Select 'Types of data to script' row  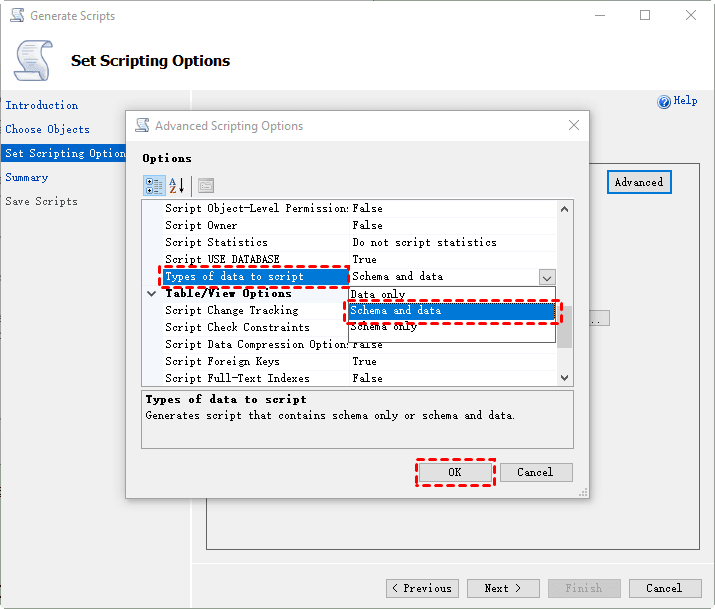(x=255, y=277)
